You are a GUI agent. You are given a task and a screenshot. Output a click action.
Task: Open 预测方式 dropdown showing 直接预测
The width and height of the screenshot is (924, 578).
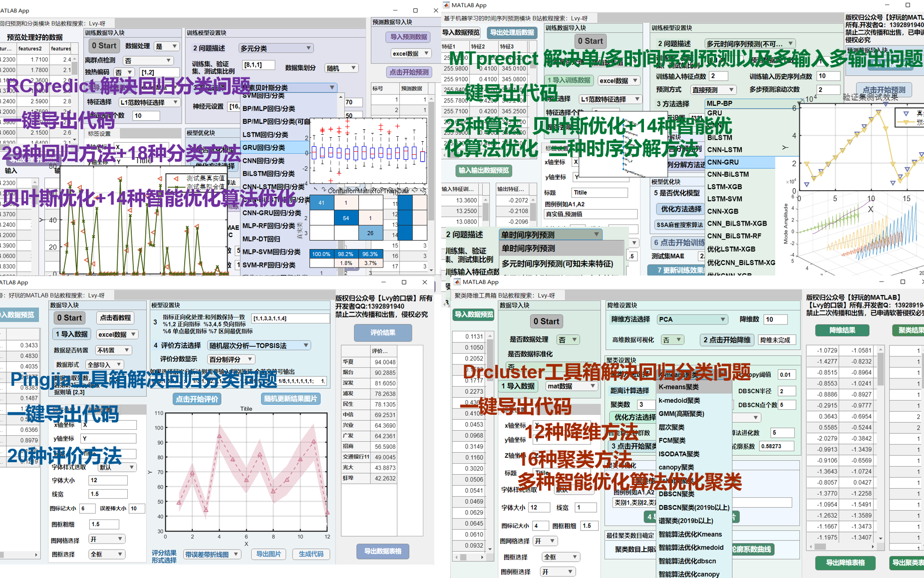coord(714,90)
